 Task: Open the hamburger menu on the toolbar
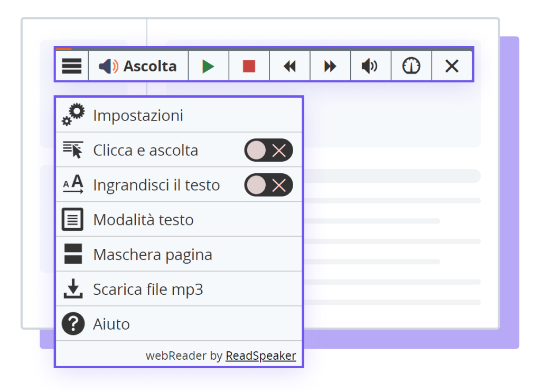(x=71, y=66)
